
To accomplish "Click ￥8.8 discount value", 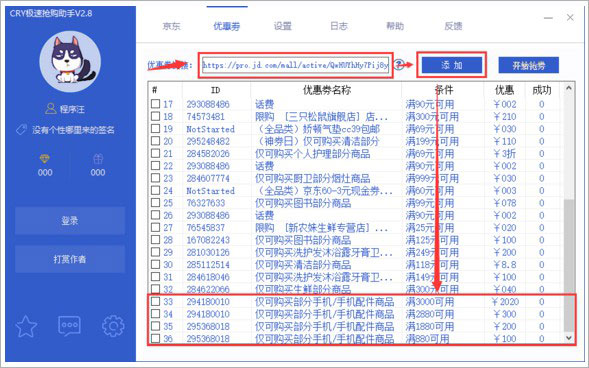I will pyautogui.click(x=505, y=265).
